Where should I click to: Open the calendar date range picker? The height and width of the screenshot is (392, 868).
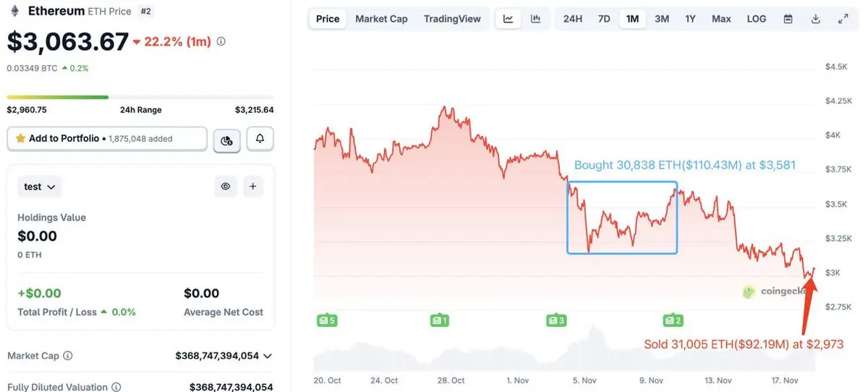point(788,19)
